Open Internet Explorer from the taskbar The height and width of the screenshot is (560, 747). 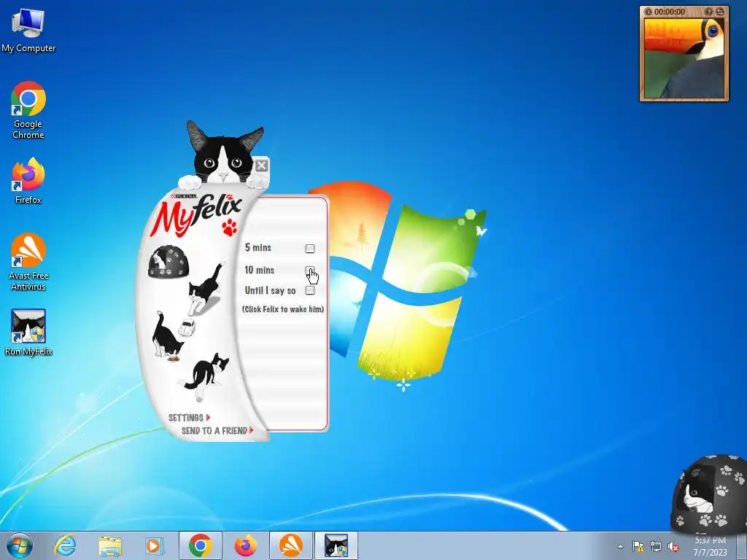pos(65,545)
